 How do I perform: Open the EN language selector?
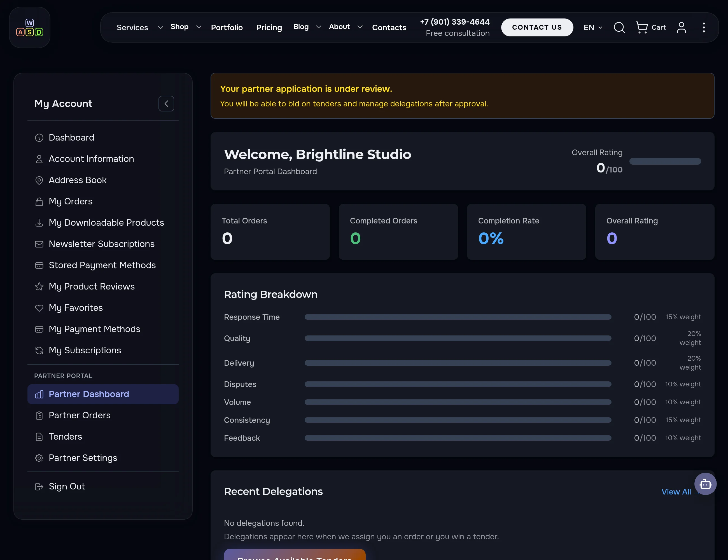(593, 27)
